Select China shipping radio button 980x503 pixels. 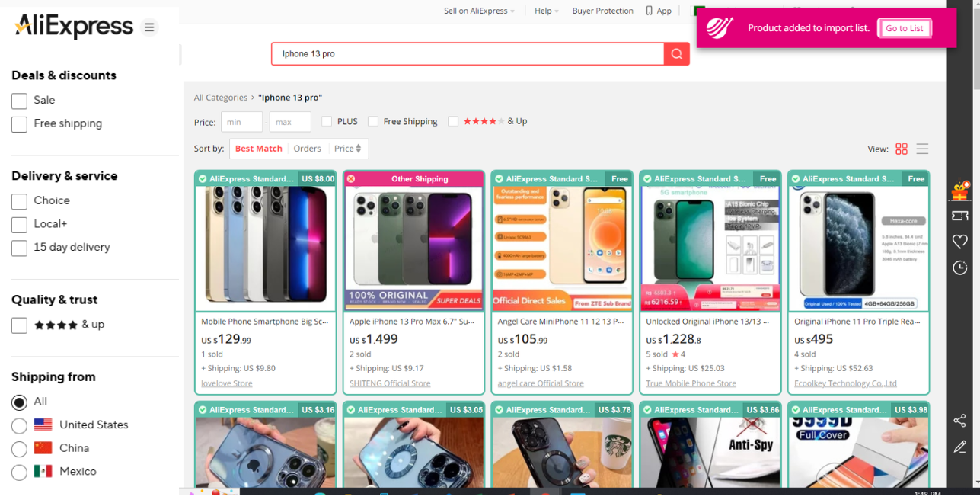click(x=20, y=449)
